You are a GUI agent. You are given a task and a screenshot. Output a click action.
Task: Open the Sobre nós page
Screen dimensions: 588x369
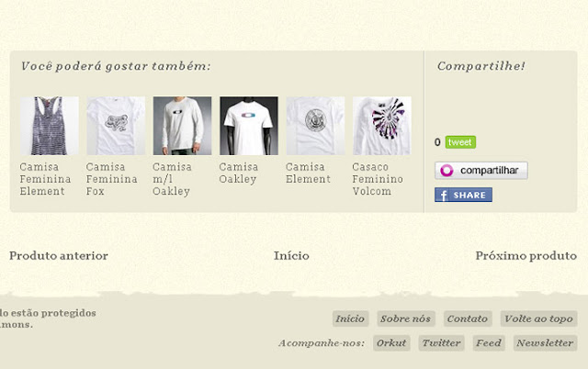[x=406, y=319]
